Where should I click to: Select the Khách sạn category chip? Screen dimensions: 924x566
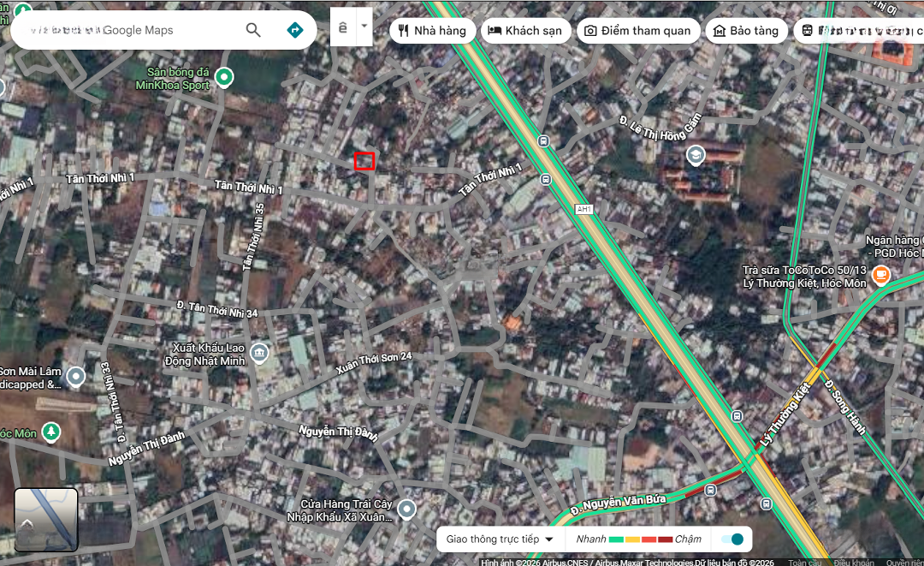pos(524,31)
